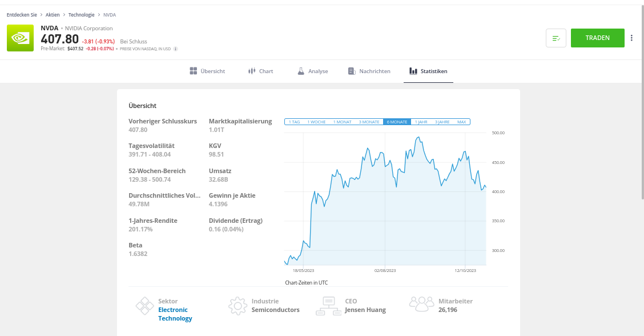644x336 pixels.
Task: Click the chart date label 12/10/2023
Action: (465, 271)
